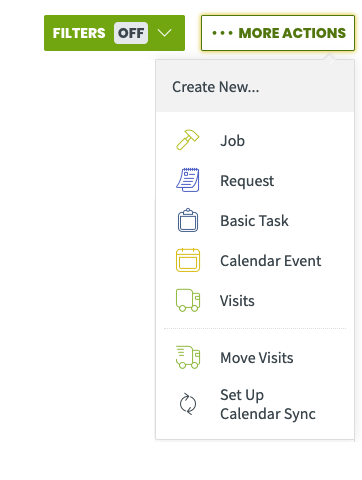Open Set Up Calendar Sync
This screenshot has height=480, width=362.
[x=255, y=404]
